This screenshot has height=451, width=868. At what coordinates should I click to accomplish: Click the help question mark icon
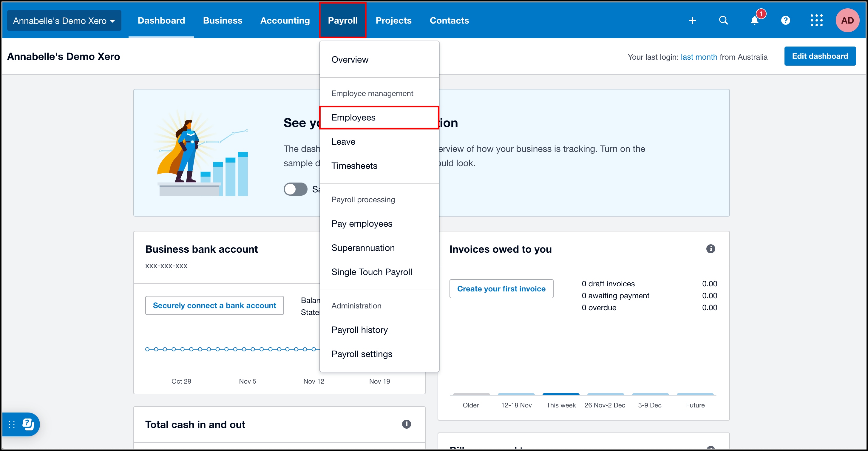click(785, 21)
